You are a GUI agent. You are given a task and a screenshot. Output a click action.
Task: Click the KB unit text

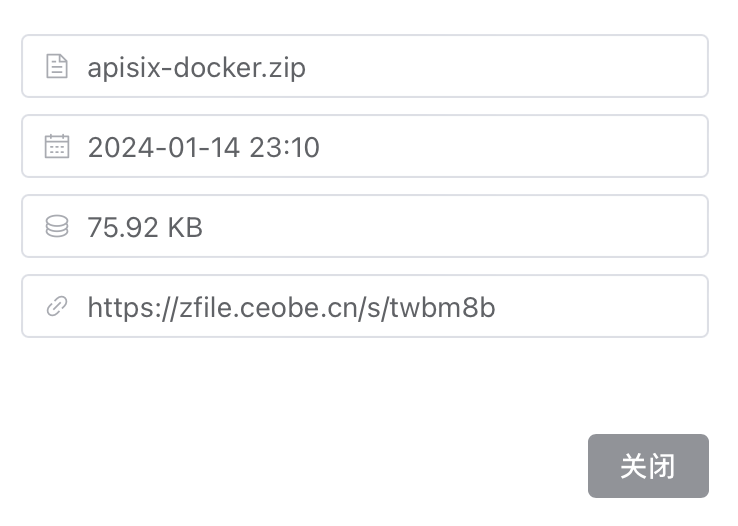pyautogui.click(x=184, y=228)
